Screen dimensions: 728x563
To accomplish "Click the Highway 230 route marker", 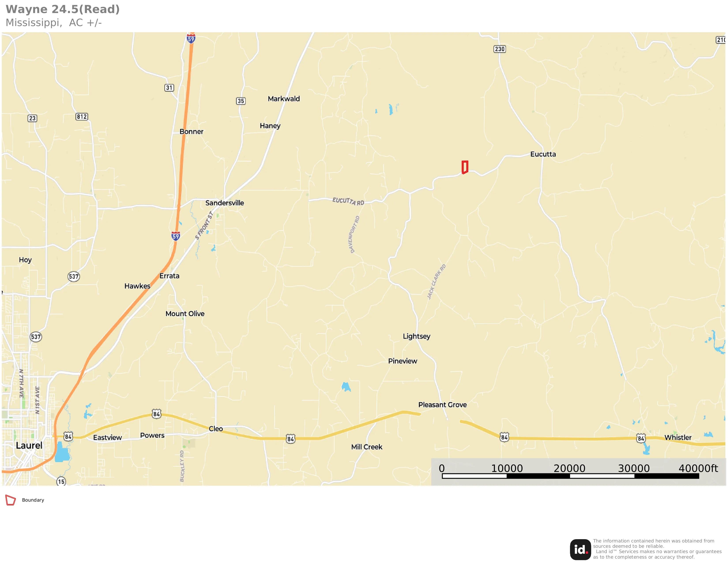I will (499, 49).
